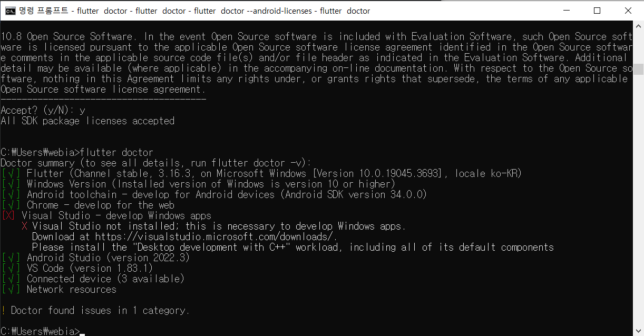Close the Command Prompt window
This screenshot has width=644, height=336.
[628, 11]
